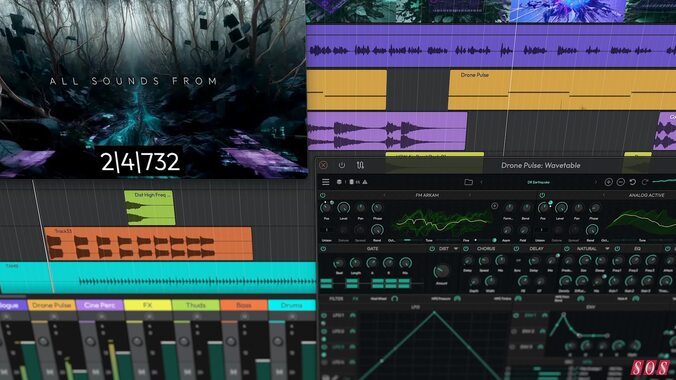Screen dimensions: 676x380
Task: Select next wavetable right of FM ARKAM
Action: [x=469, y=195]
